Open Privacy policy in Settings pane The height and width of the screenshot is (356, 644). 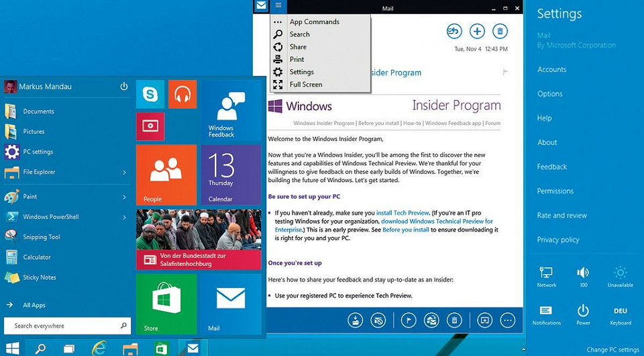557,240
